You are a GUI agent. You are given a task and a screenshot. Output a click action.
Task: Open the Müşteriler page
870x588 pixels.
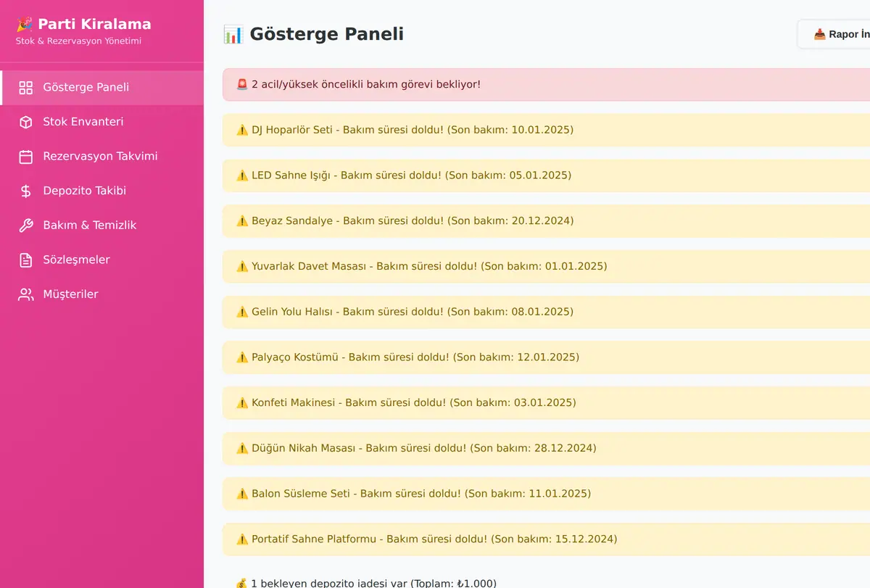[101, 294]
